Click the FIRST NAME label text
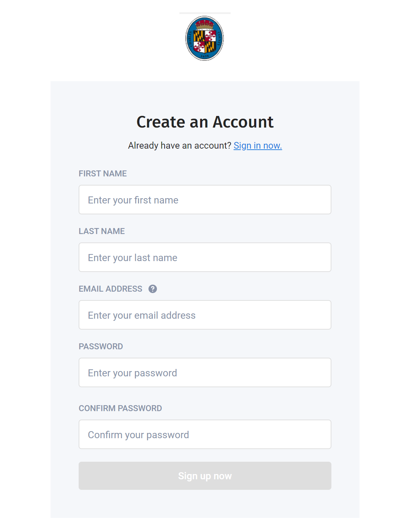The image size is (403, 532). point(103,174)
